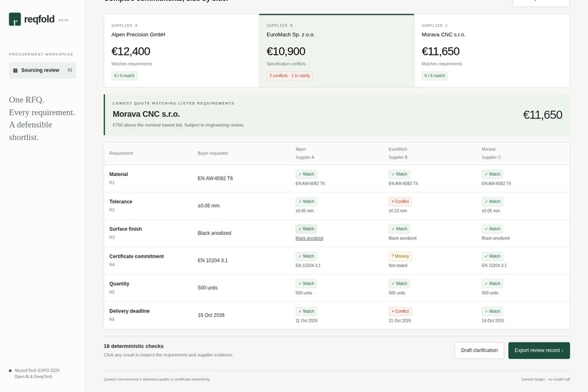Viewport: 588px width, 392px height.
Task: Click buyer requested value 15 Oct 2026
Action: [211, 315]
